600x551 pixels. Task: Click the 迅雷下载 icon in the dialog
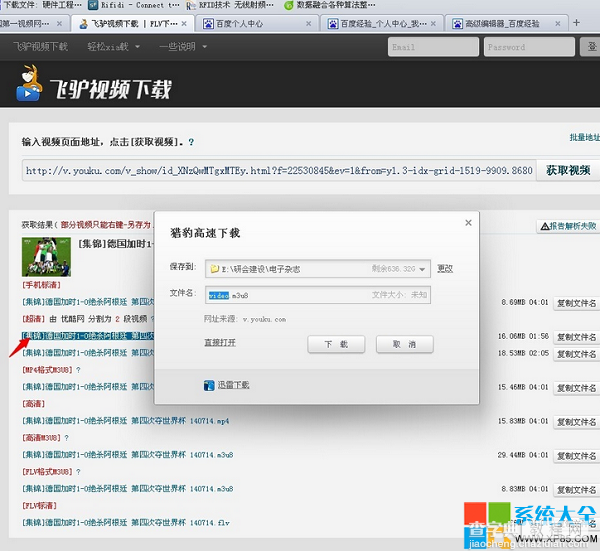tap(209, 385)
